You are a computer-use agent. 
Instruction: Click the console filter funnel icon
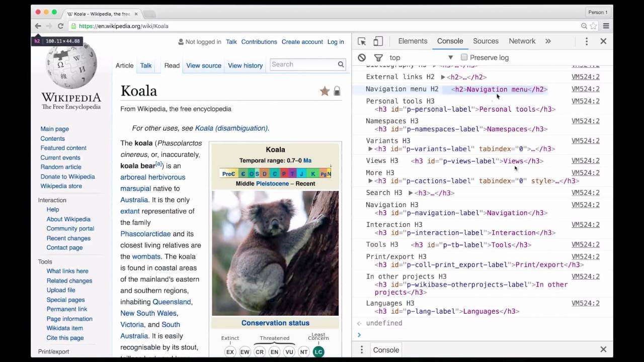(378, 57)
